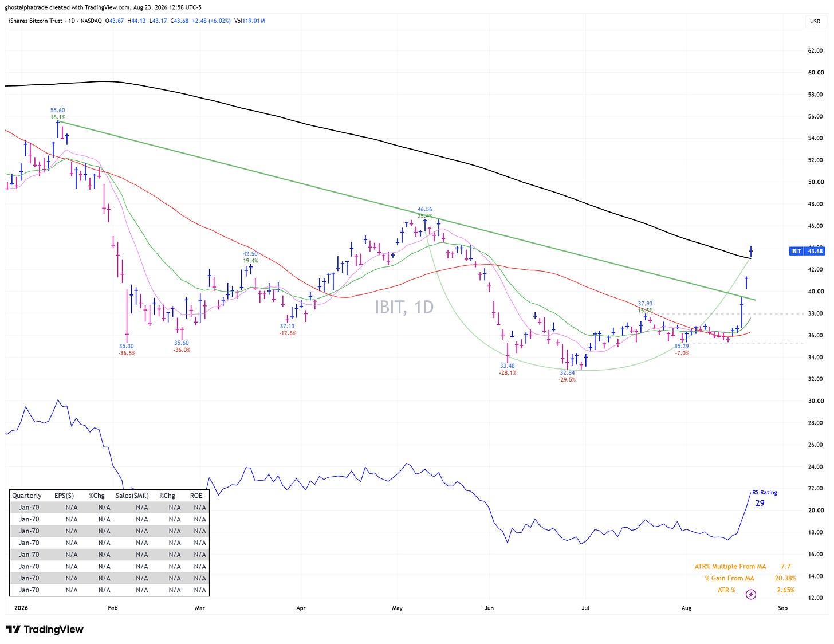Click the 55.60 swing high label
Screen dimensions: 834x644
58,110
